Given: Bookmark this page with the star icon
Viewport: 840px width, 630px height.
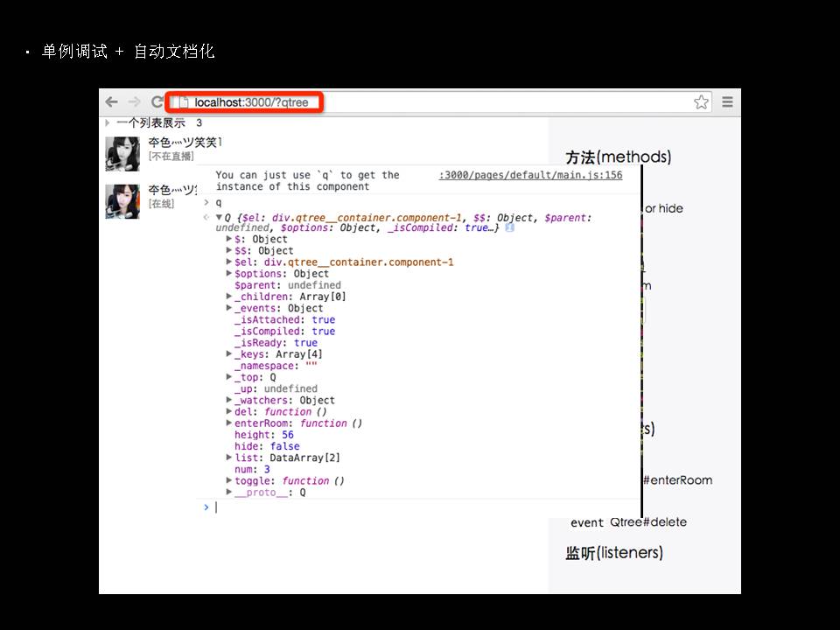Looking at the screenshot, I should tap(701, 102).
